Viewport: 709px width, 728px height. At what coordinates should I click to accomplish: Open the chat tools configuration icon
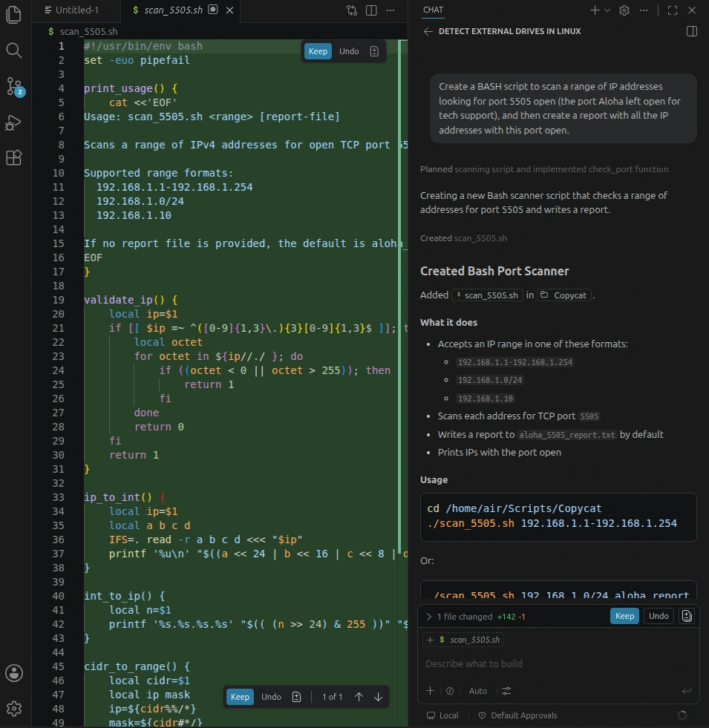(x=506, y=691)
